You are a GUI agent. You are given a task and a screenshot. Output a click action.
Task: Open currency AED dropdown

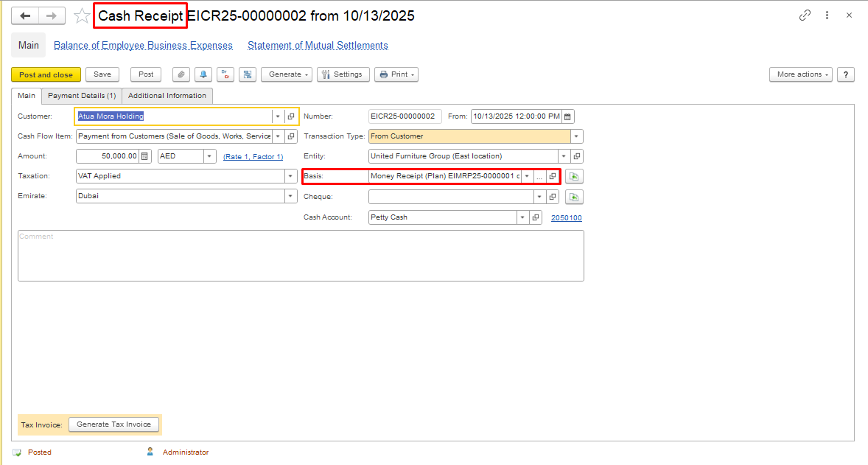209,156
